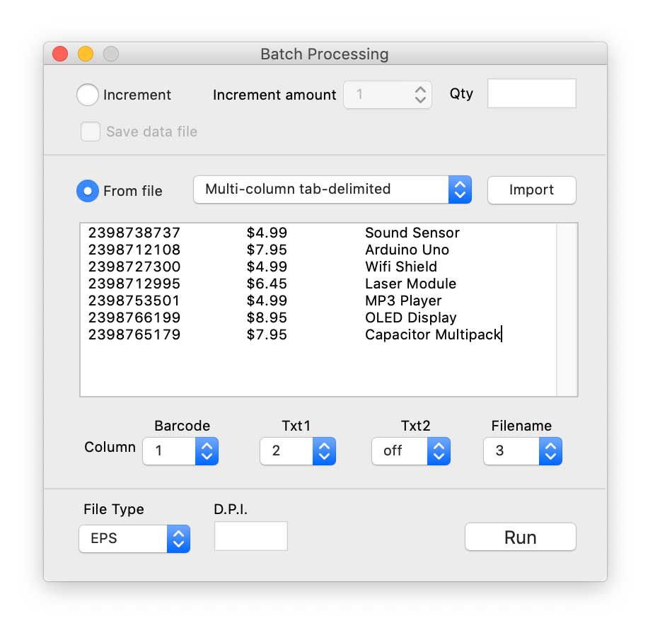The height and width of the screenshot is (635, 672).
Task: Open the Multi-column tab-delimited dropdown
Action: (x=332, y=190)
